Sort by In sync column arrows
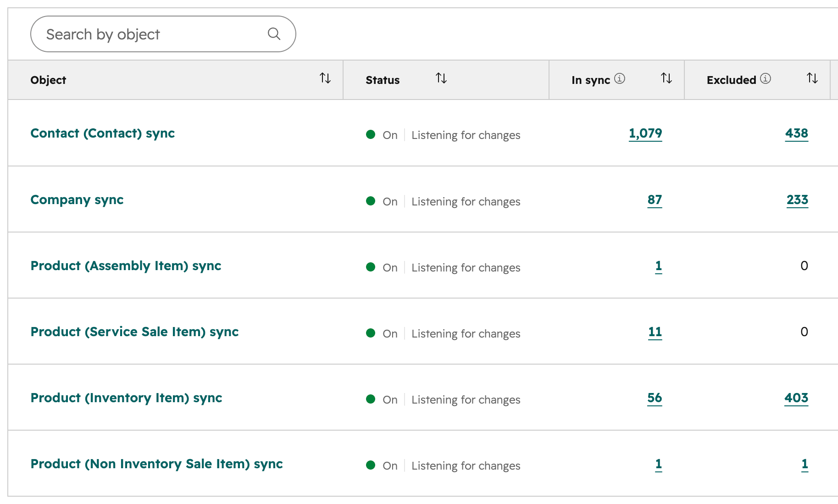Image resolution: width=838 pixels, height=504 pixels. point(666,78)
